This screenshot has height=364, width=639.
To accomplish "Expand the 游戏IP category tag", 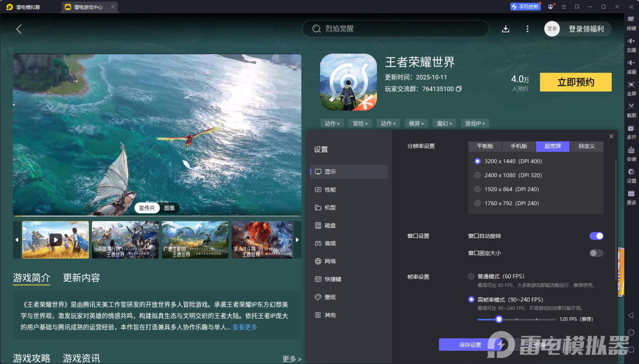I will tap(474, 123).
